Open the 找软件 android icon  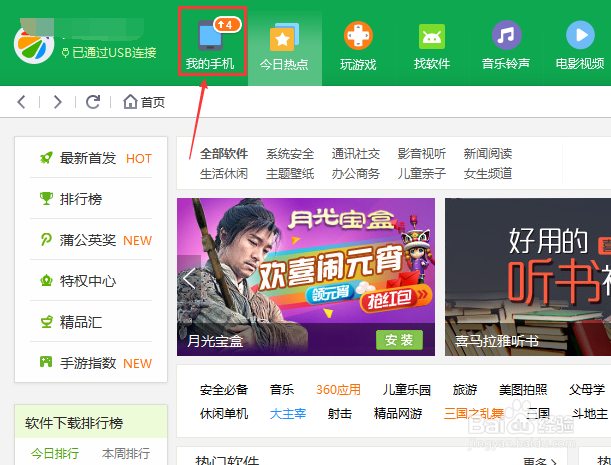coord(432,36)
